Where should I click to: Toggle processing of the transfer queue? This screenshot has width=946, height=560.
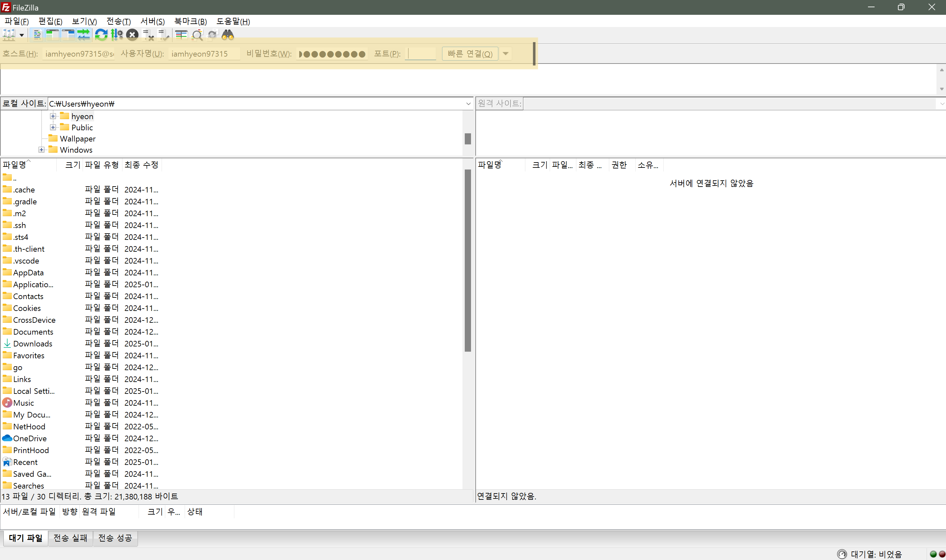pos(117,35)
